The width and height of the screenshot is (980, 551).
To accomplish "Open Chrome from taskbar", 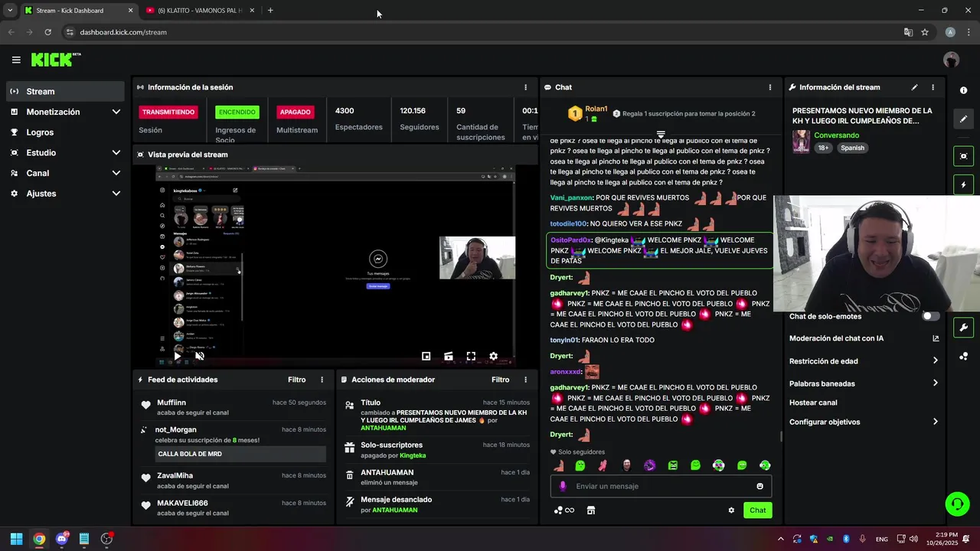I will (x=39, y=539).
